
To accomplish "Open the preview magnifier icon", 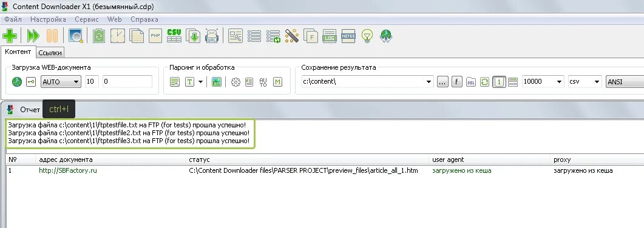I will click(76, 36).
